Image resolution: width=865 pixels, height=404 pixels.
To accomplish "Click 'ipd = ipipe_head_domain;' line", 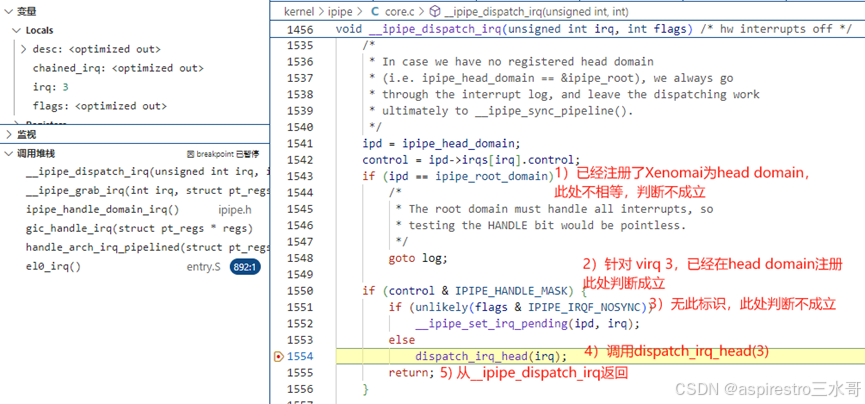I will 441,144.
